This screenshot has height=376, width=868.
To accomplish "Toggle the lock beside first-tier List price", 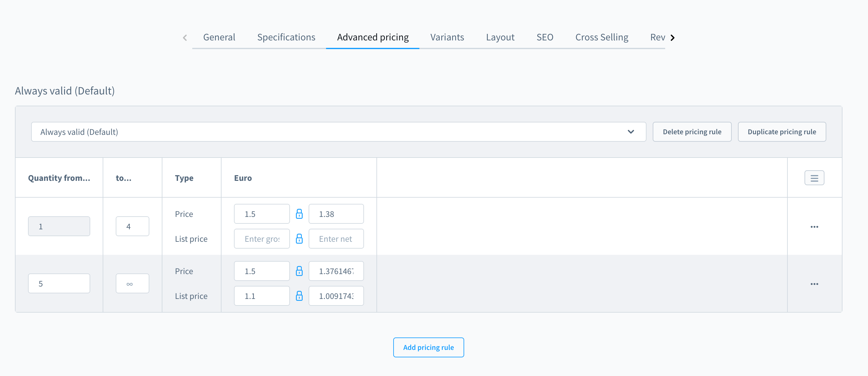I will point(299,239).
